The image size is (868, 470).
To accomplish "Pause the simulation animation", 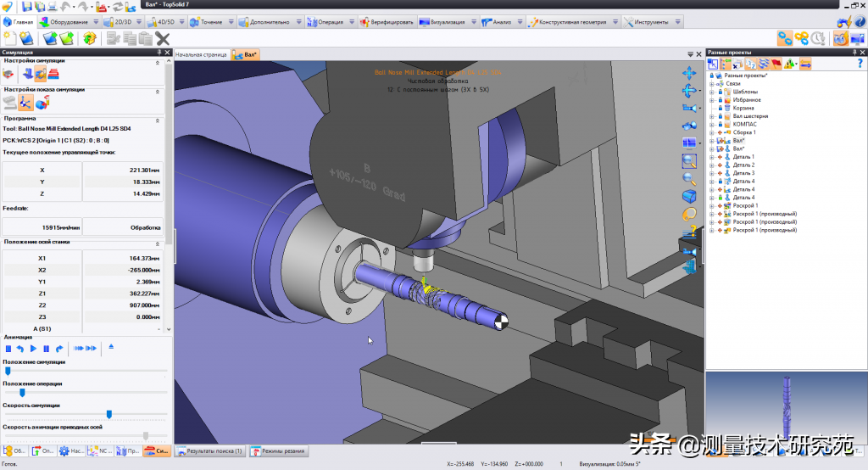I will (x=47, y=349).
